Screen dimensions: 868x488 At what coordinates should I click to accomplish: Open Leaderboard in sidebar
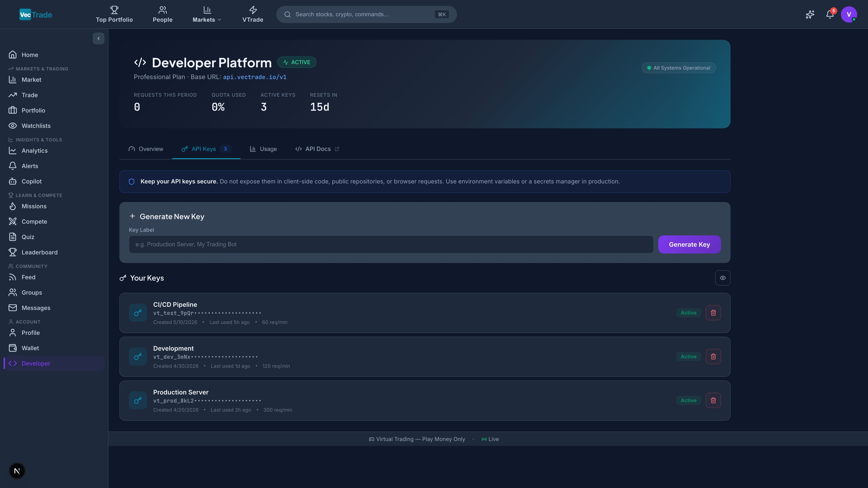click(x=54, y=252)
